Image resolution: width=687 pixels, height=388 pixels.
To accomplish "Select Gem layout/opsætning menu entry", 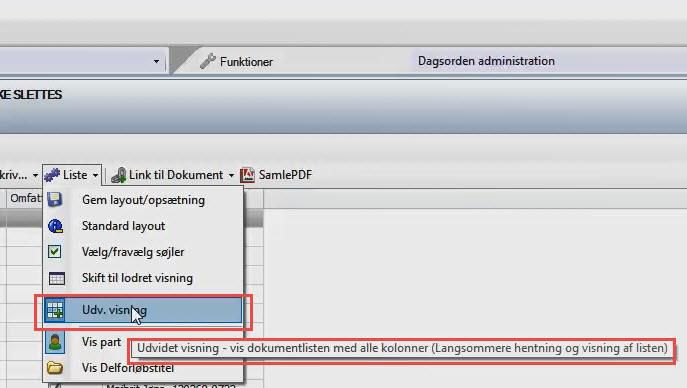I will point(143,200).
